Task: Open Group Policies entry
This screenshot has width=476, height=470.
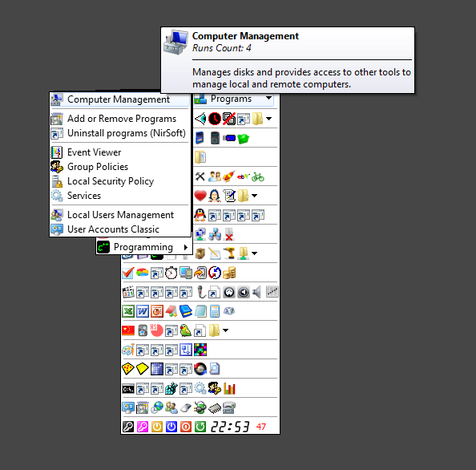Action: 119,167
